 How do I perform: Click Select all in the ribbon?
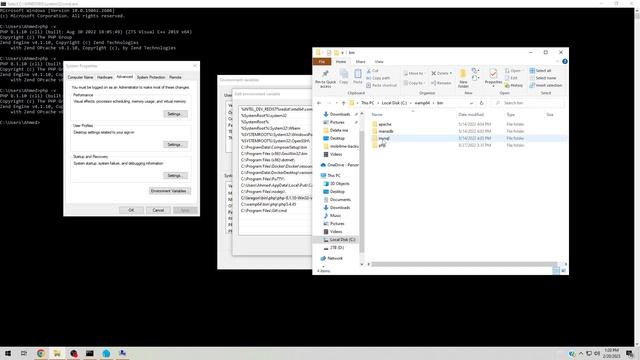(x=540, y=71)
